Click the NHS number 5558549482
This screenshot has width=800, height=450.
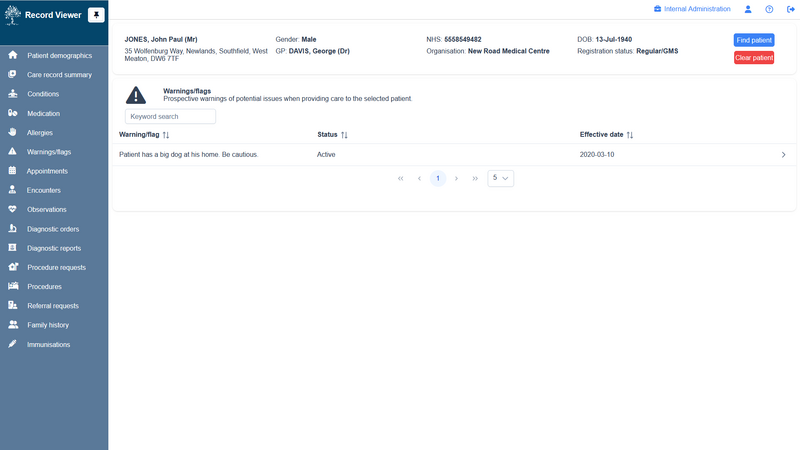point(463,39)
